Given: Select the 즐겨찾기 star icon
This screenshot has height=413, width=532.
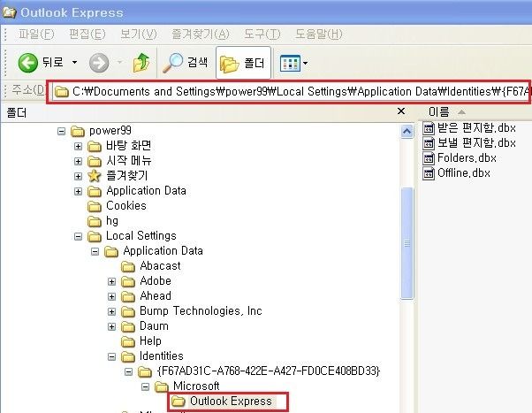Looking at the screenshot, I should 95,176.
